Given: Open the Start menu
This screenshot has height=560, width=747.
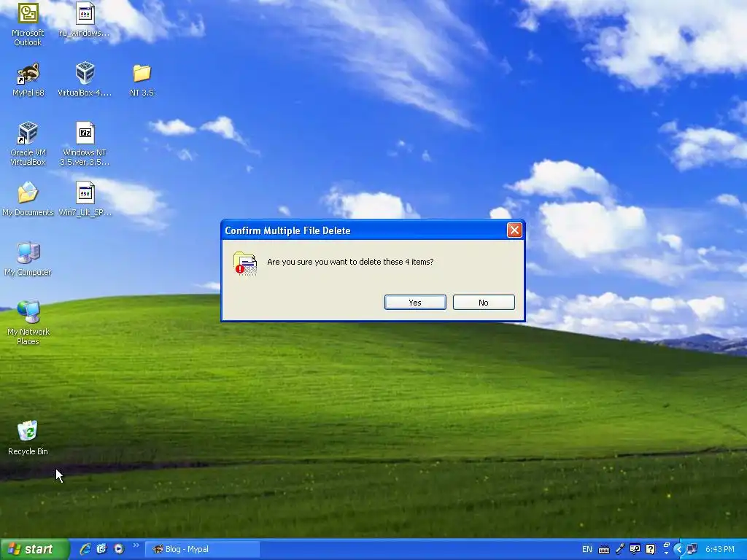Looking at the screenshot, I should click(x=34, y=549).
